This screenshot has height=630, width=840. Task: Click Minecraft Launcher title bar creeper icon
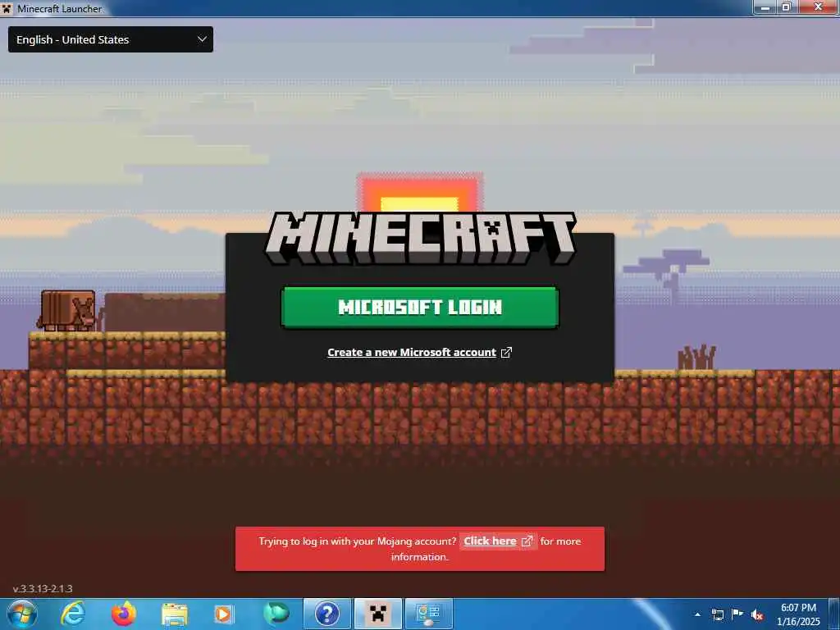(7, 8)
